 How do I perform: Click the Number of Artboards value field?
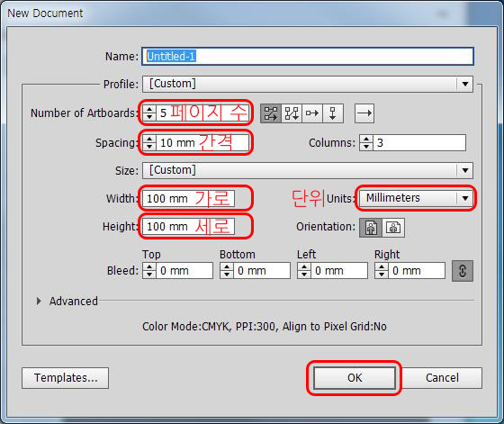click(202, 113)
